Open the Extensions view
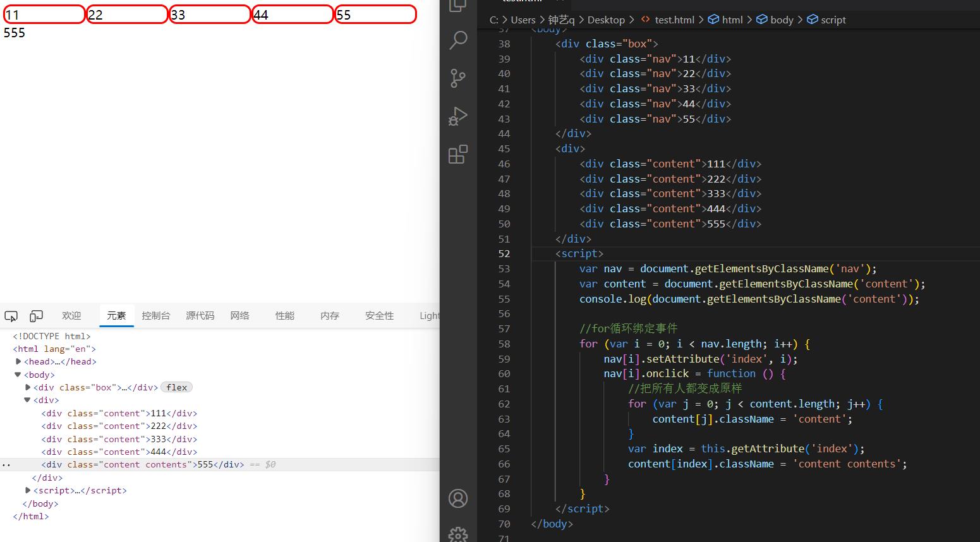This screenshot has width=980, height=542. pos(457,154)
